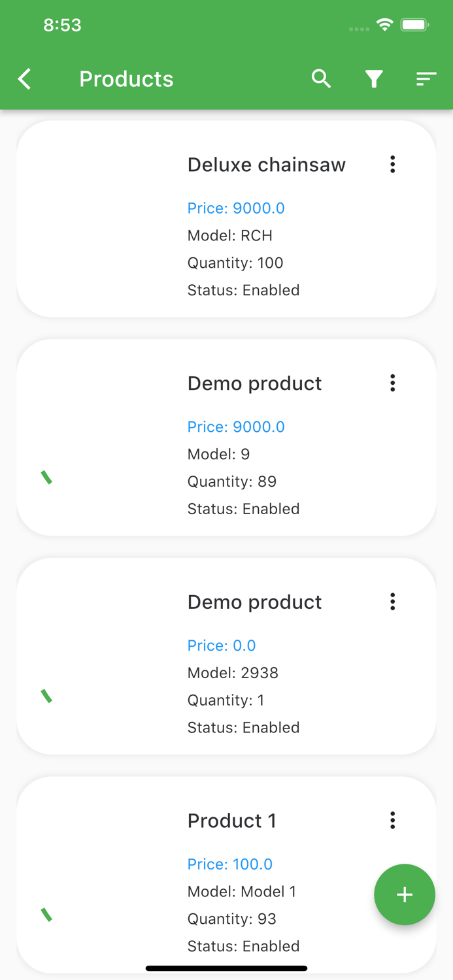
Task: Tap the Price: 100.0 link on Product 1
Action: [229, 864]
